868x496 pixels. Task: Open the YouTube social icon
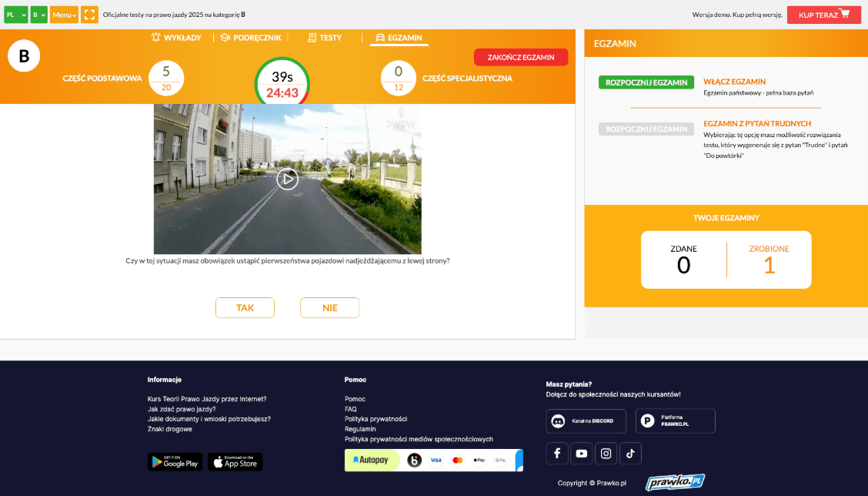pyautogui.click(x=581, y=454)
